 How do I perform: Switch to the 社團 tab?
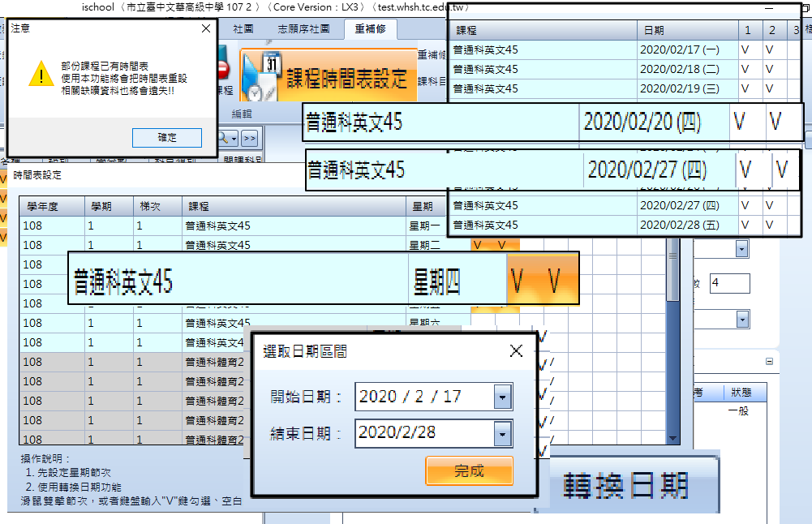coord(243,29)
